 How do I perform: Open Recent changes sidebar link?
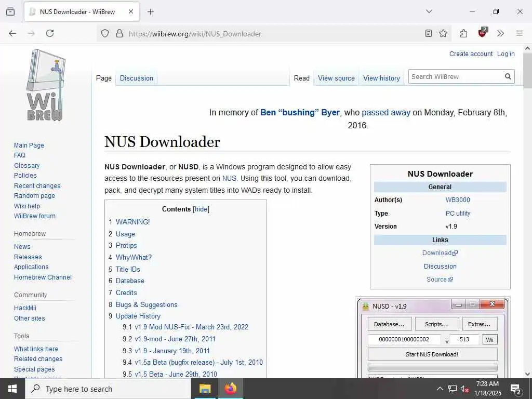[37, 186]
